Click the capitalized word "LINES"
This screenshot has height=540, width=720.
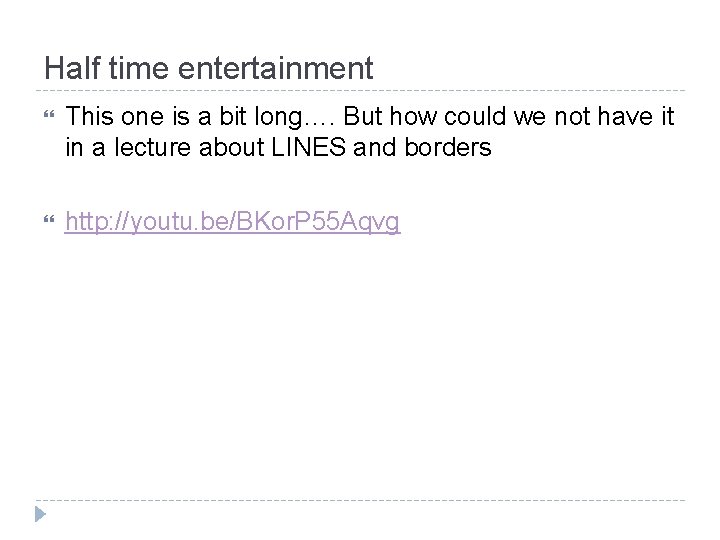point(308,147)
